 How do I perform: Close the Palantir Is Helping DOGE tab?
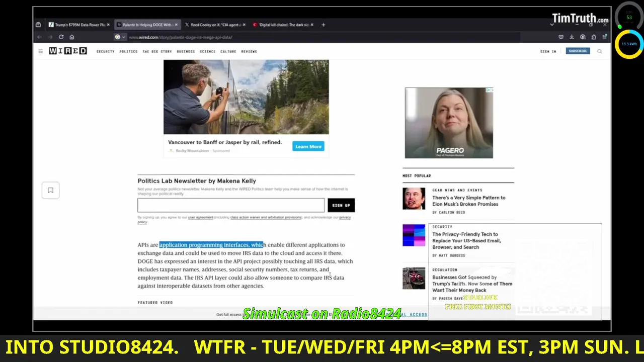(176, 25)
